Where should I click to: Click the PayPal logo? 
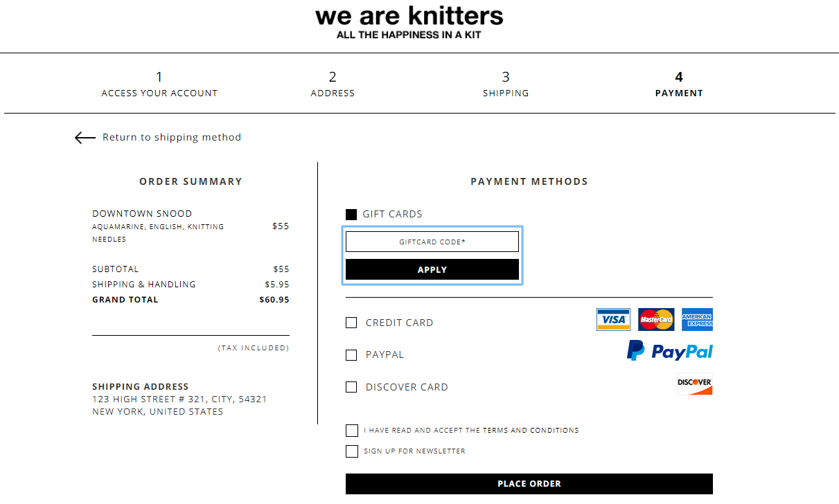(x=670, y=351)
